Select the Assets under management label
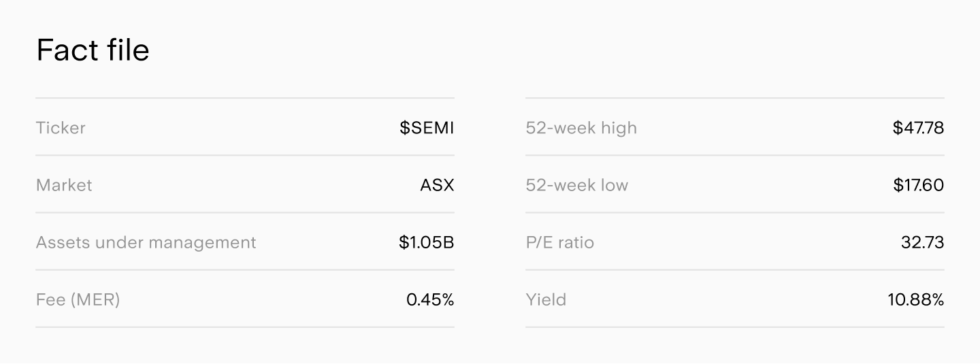 (146, 242)
